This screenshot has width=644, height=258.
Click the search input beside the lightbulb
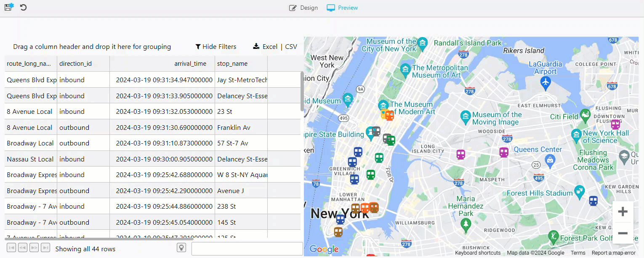[x=247, y=249]
